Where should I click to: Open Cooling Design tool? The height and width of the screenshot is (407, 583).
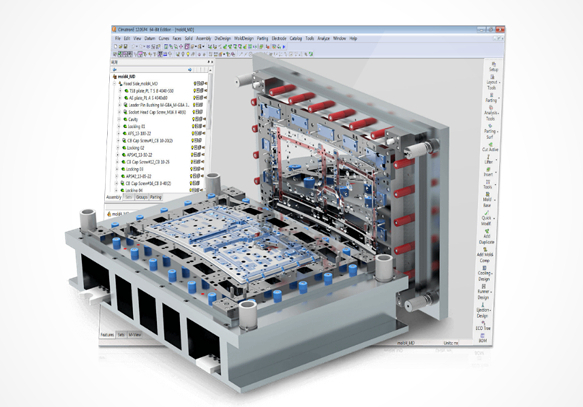484,274
